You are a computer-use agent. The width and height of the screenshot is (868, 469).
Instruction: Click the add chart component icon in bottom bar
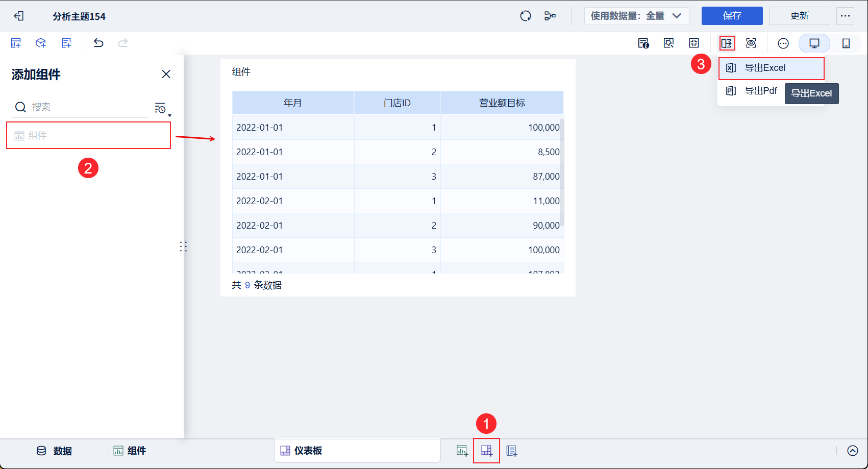(462, 451)
